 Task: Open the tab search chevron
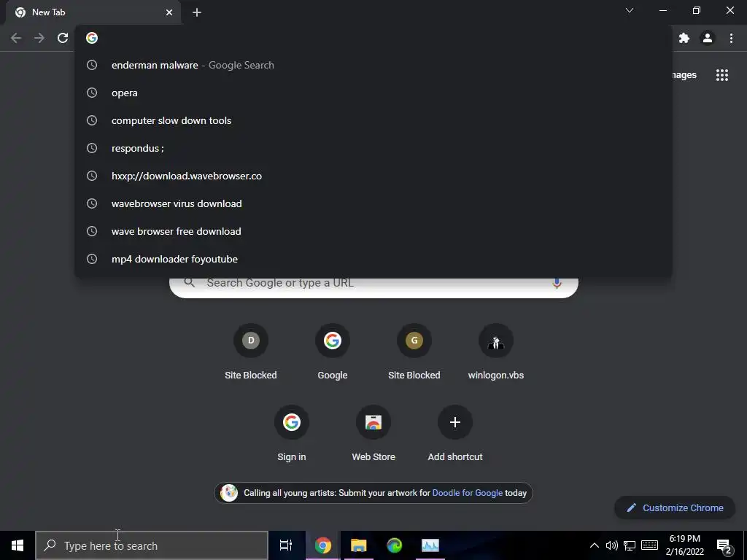pyautogui.click(x=630, y=10)
